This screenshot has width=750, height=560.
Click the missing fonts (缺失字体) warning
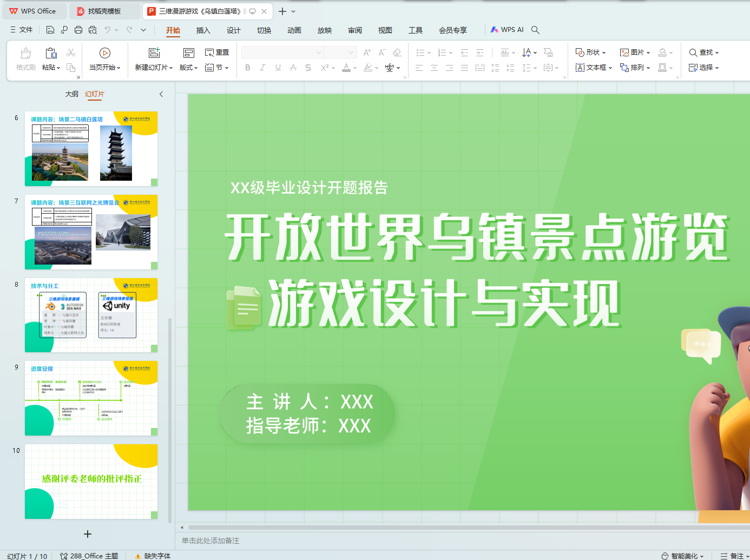tap(153, 556)
